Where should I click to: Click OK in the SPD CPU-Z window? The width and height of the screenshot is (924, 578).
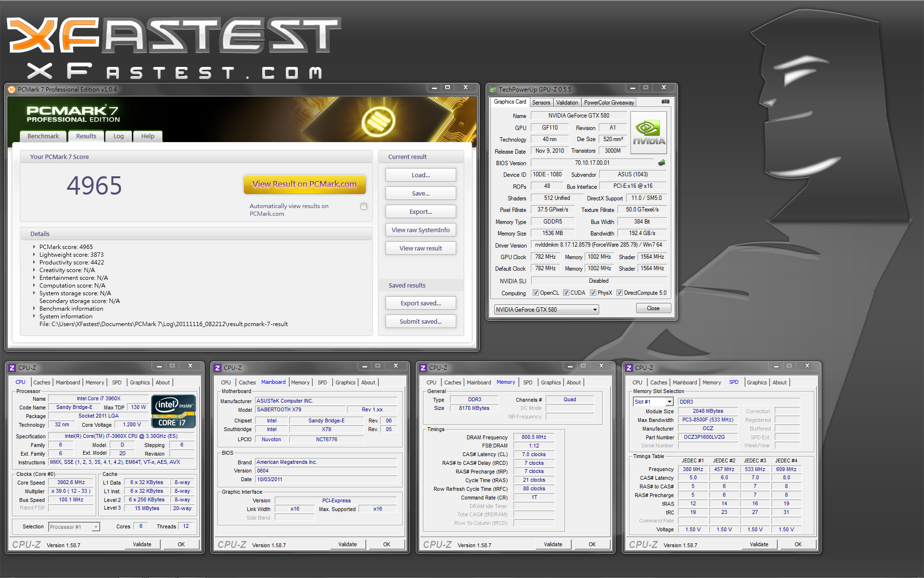click(798, 544)
